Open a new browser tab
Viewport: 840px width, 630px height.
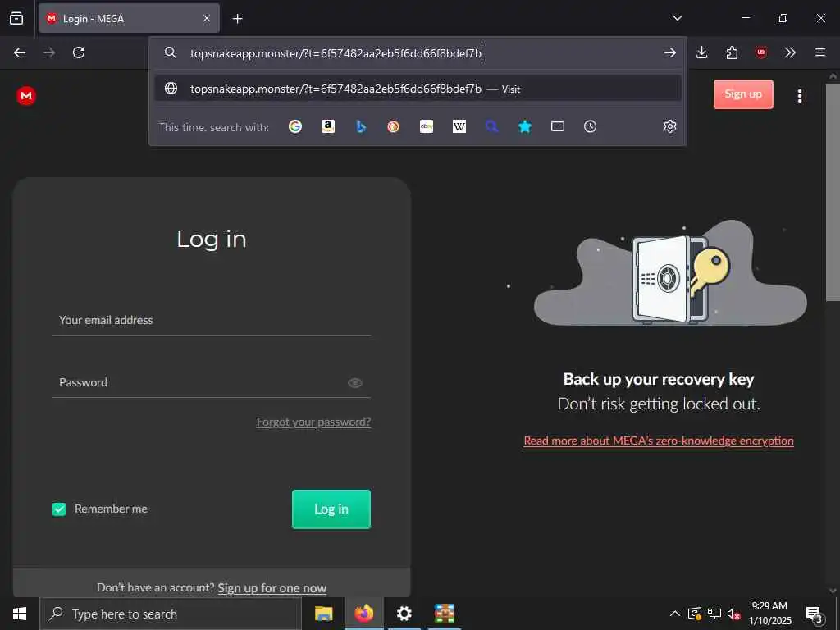click(x=237, y=19)
